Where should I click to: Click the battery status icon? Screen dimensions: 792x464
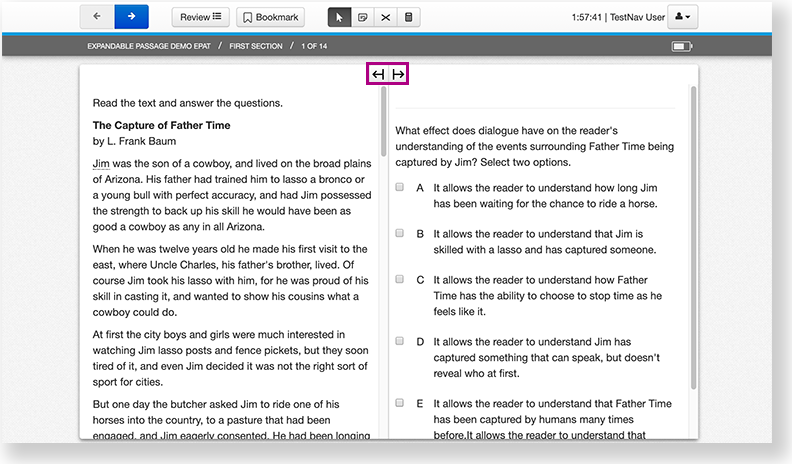(682, 46)
